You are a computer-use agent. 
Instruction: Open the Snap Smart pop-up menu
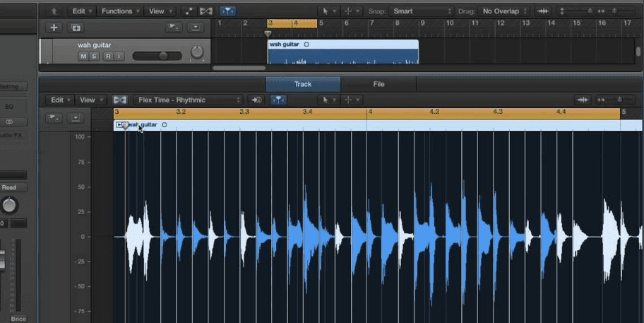(422, 11)
